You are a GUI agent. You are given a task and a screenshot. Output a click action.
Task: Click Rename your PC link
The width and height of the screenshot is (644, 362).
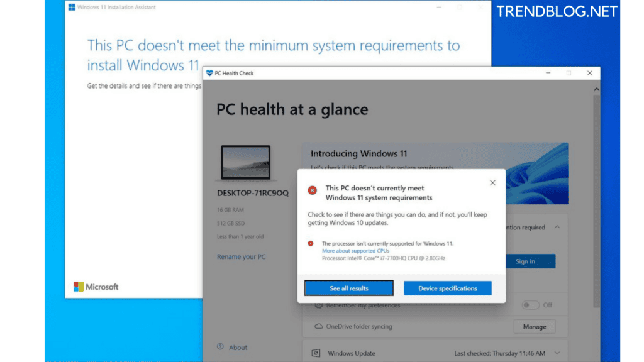point(241,256)
